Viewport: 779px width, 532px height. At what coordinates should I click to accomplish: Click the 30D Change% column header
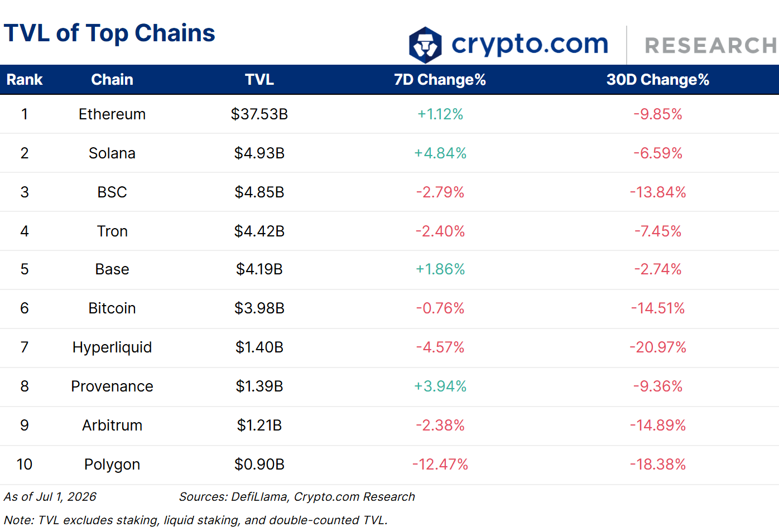pyautogui.click(x=658, y=80)
